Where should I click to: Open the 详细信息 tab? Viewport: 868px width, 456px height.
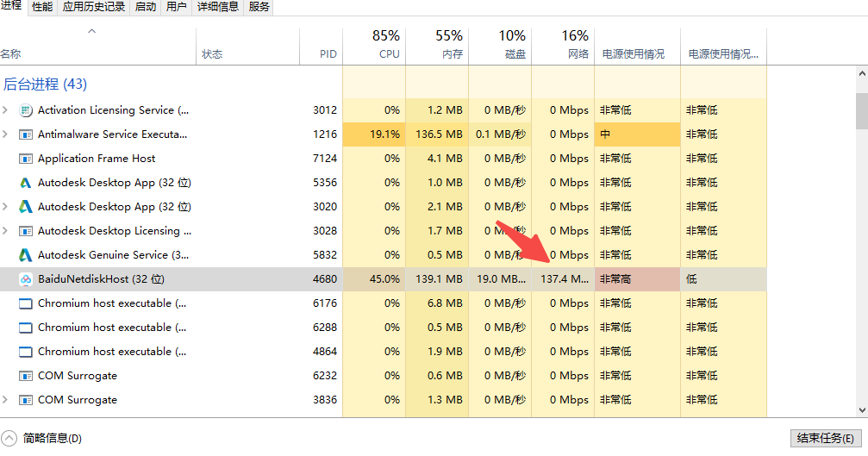point(217,7)
